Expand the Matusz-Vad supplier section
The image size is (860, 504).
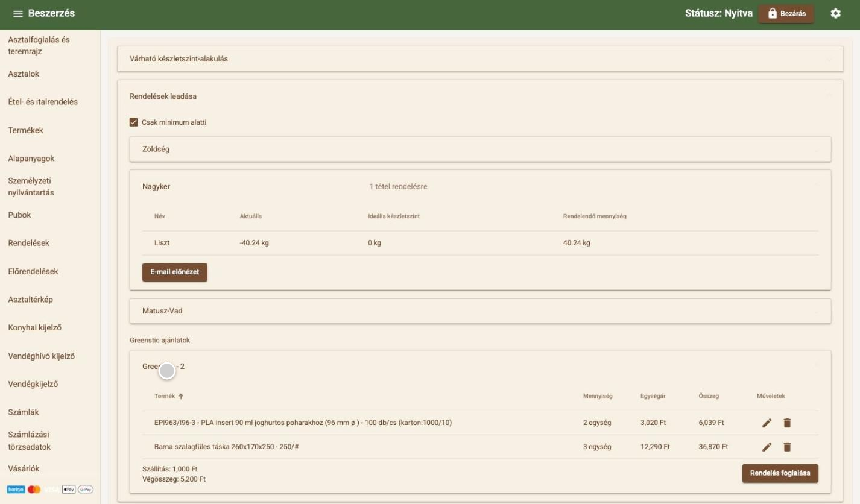click(x=480, y=311)
